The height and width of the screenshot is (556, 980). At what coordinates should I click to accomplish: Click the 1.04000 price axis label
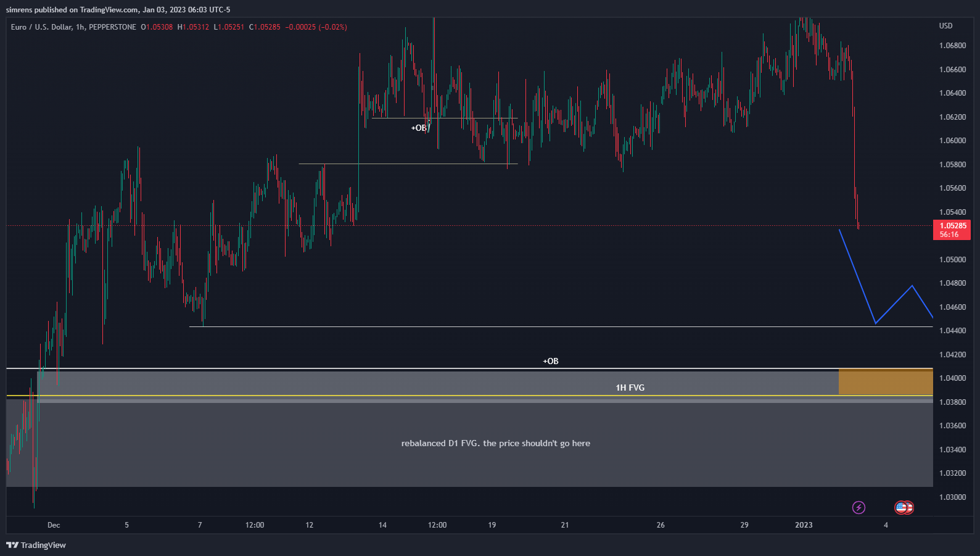pos(952,378)
